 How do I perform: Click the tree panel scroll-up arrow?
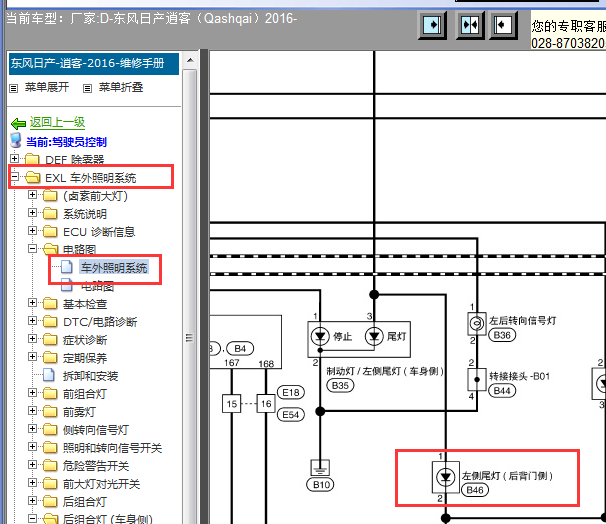190,60
